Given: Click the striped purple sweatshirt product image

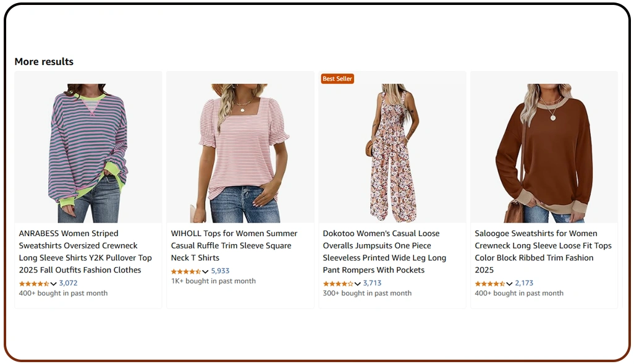Looking at the screenshot, I should click(x=88, y=153).
